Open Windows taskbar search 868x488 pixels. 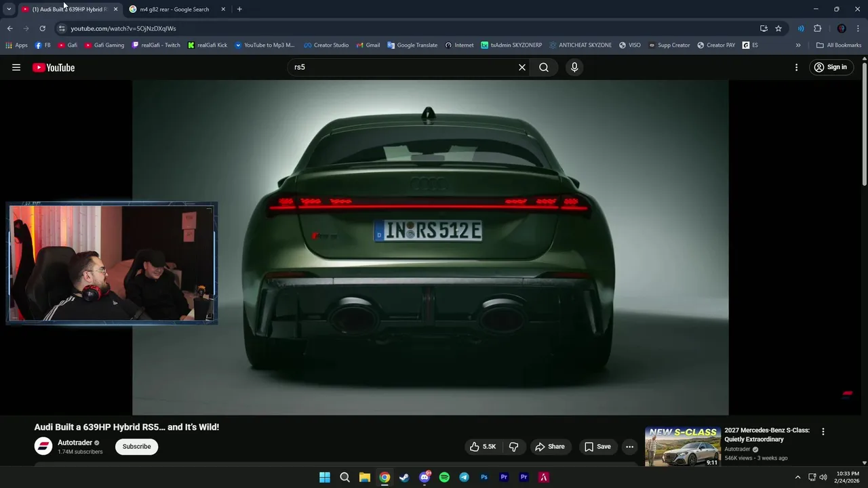click(x=344, y=477)
